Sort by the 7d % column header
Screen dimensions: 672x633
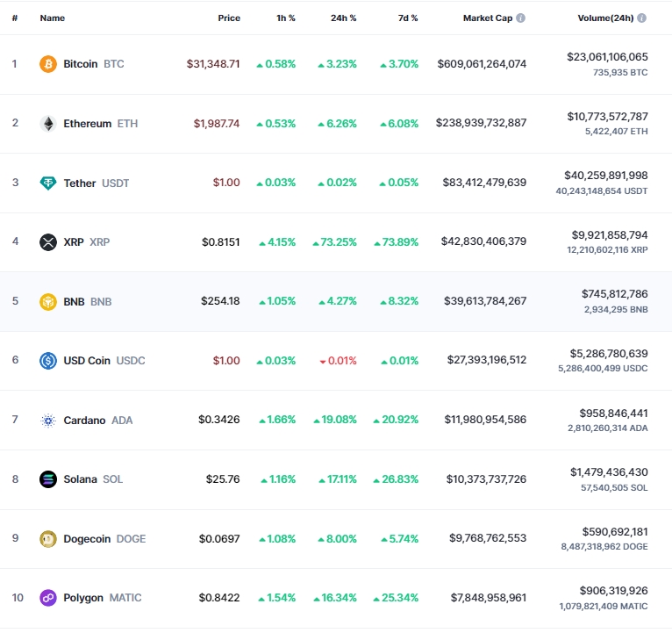pos(408,18)
